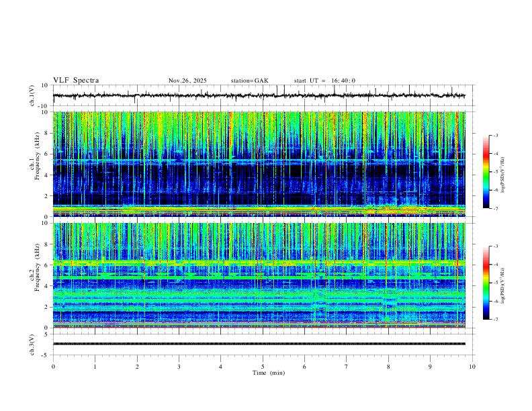
Task: Click the Time axis tick label "0"
Action: coord(53,367)
